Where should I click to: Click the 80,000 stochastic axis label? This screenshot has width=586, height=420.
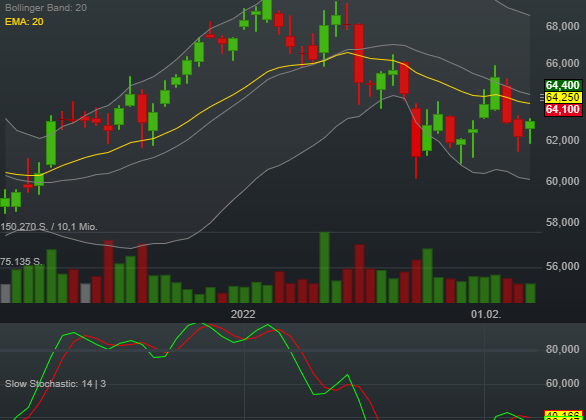tap(562, 349)
